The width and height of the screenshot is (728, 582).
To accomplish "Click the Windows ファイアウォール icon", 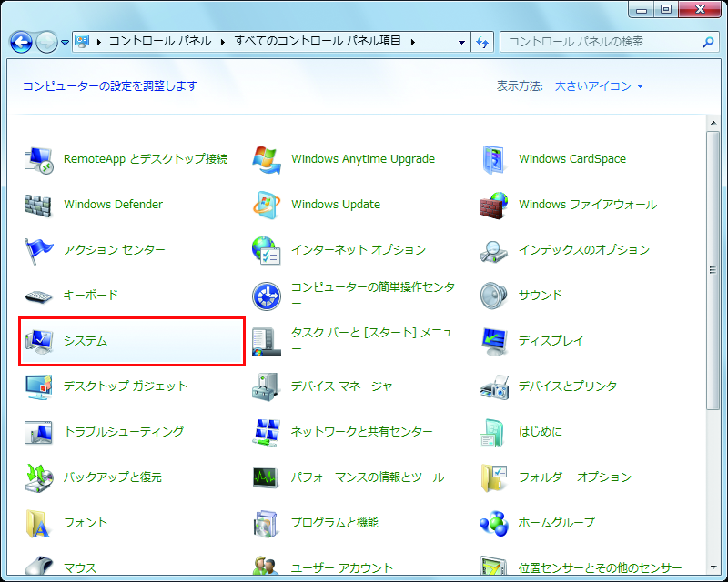I will tap(494, 205).
